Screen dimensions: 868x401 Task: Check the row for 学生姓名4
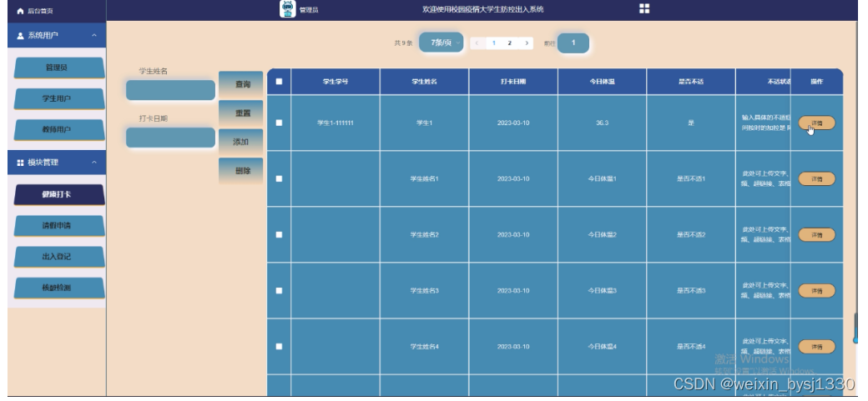(x=279, y=346)
